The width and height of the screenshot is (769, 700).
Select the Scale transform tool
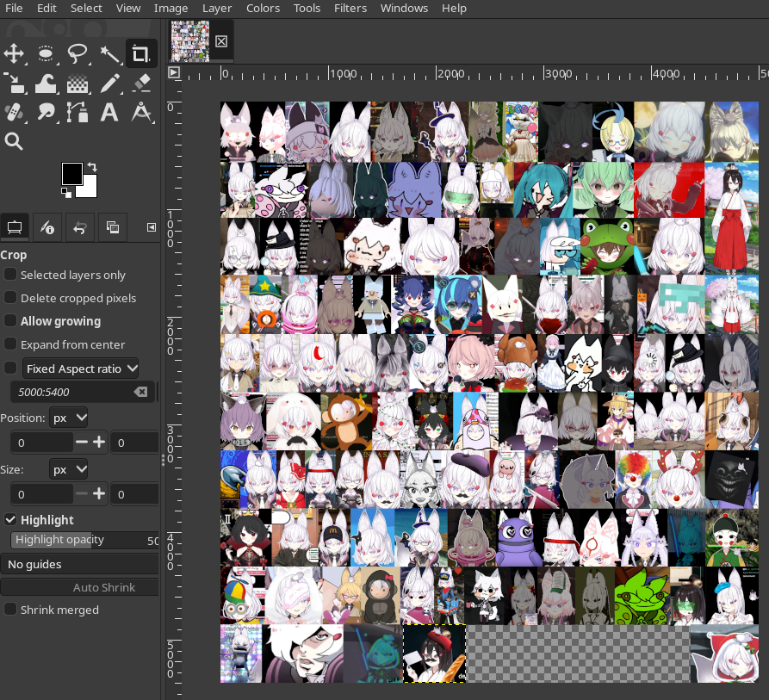coord(15,83)
